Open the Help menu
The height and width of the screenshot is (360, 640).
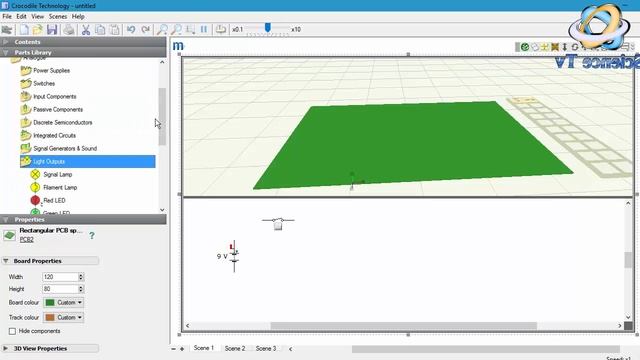(78, 17)
